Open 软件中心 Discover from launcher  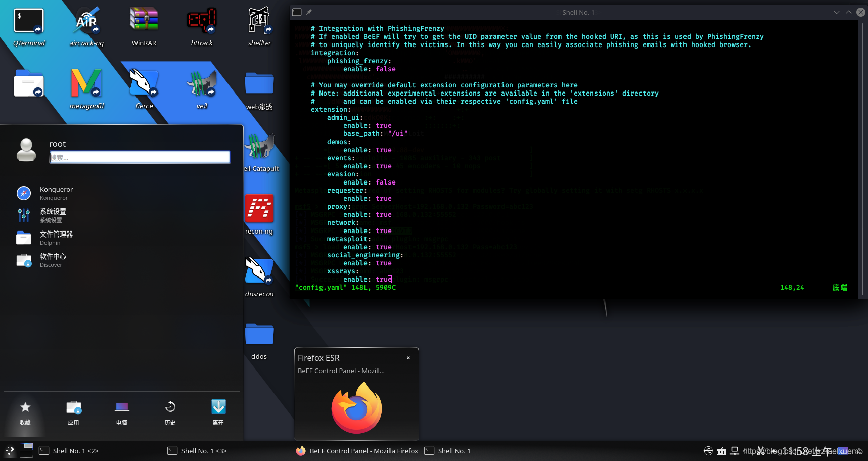121,260
